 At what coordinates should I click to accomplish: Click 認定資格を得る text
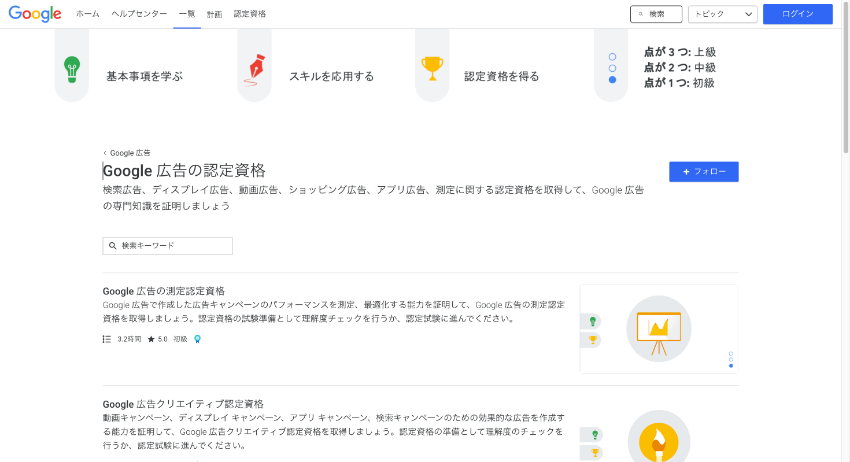pyautogui.click(x=501, y=76)
